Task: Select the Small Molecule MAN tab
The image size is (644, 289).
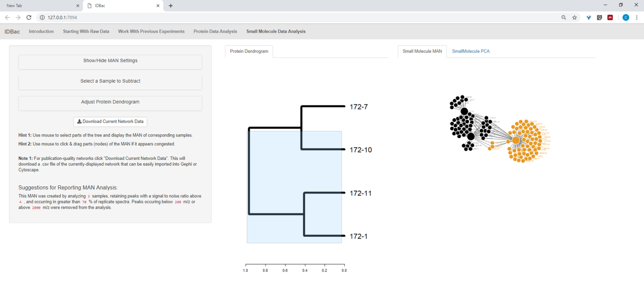Action: pyautogui.click(x=422, y=51)
